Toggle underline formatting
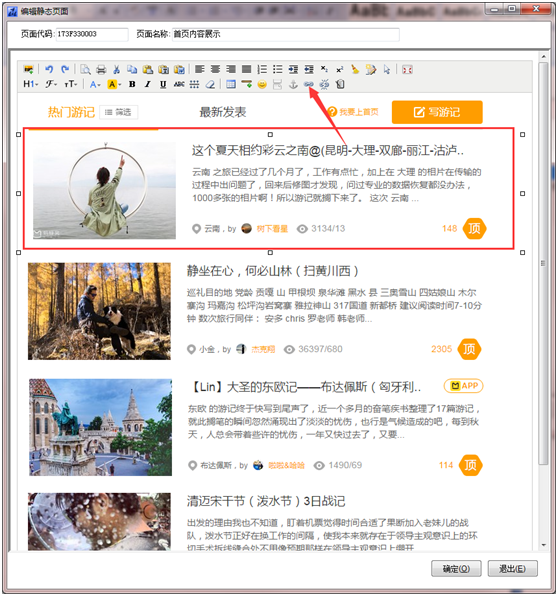Viewport: 558px width, 596px height. click(x=163, y=84)
